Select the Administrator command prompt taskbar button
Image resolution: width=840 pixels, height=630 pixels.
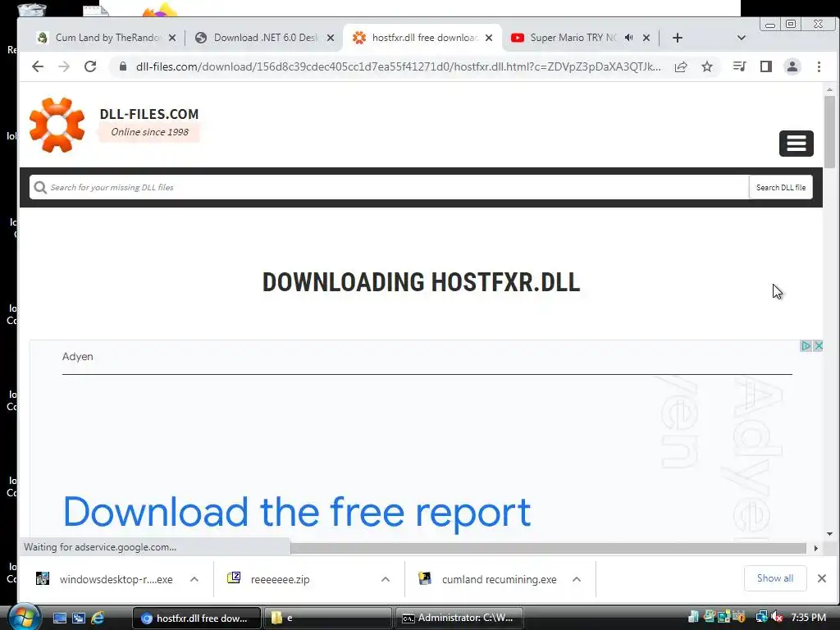click(x=459, y=618)
